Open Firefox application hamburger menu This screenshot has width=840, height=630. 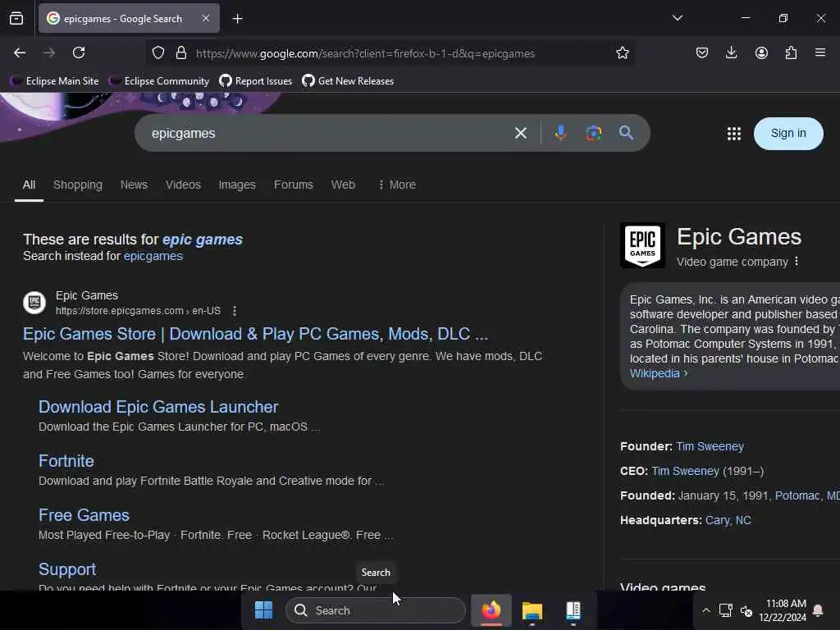pyautogui.click(x=820, y=52)
